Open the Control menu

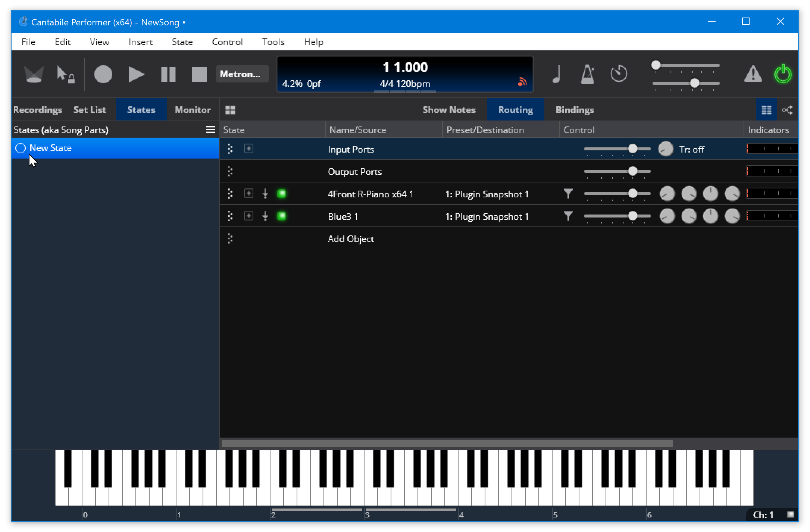click(227, 42)
